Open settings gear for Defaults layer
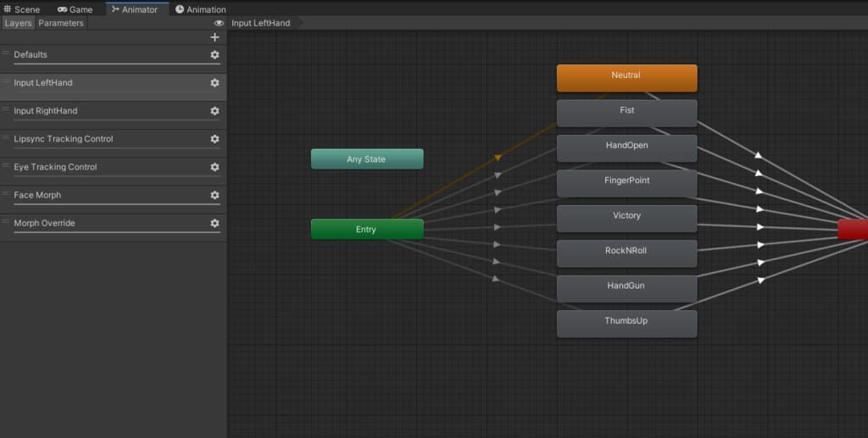This screenshot has height=438, width=868. coord(214,55)
